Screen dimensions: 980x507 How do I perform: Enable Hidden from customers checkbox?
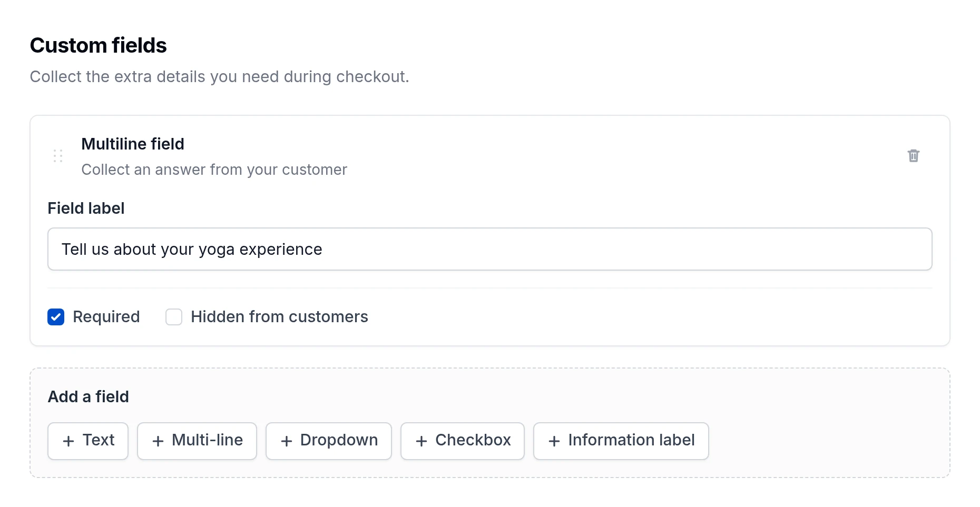[x=174, y=317]
